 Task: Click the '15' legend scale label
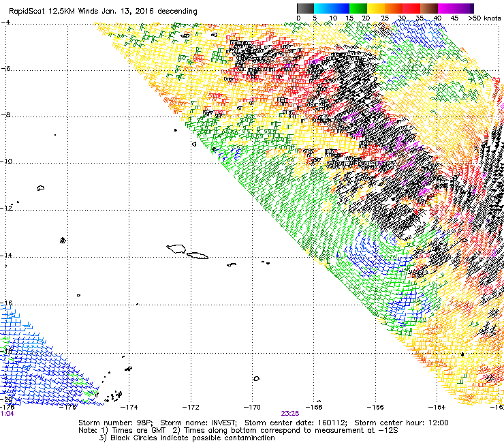(x=349, y=18)
